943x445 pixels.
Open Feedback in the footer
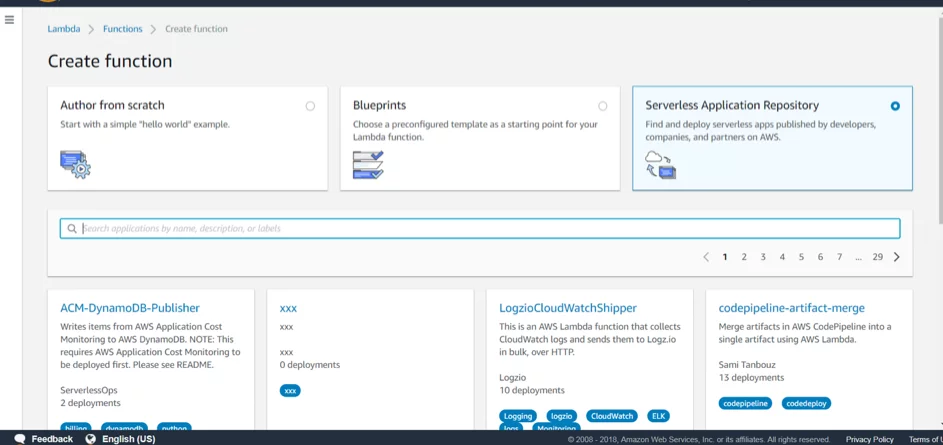pyautogui.click(x=52, y=439)
